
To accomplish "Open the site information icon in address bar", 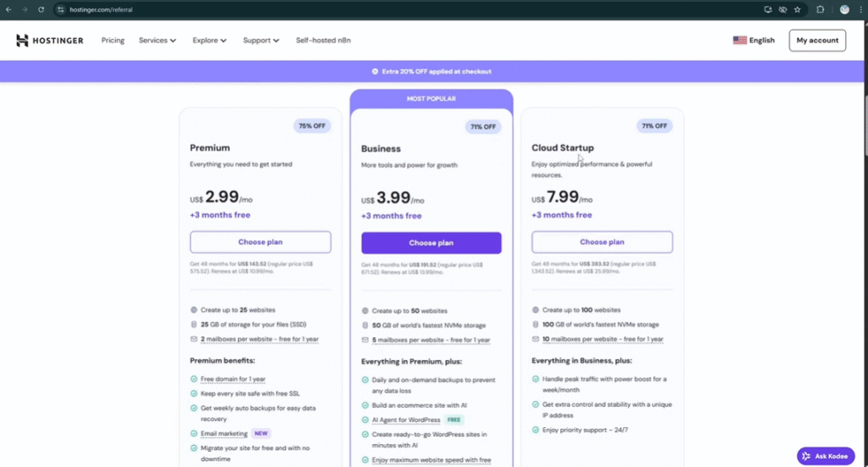I will 60,9.
